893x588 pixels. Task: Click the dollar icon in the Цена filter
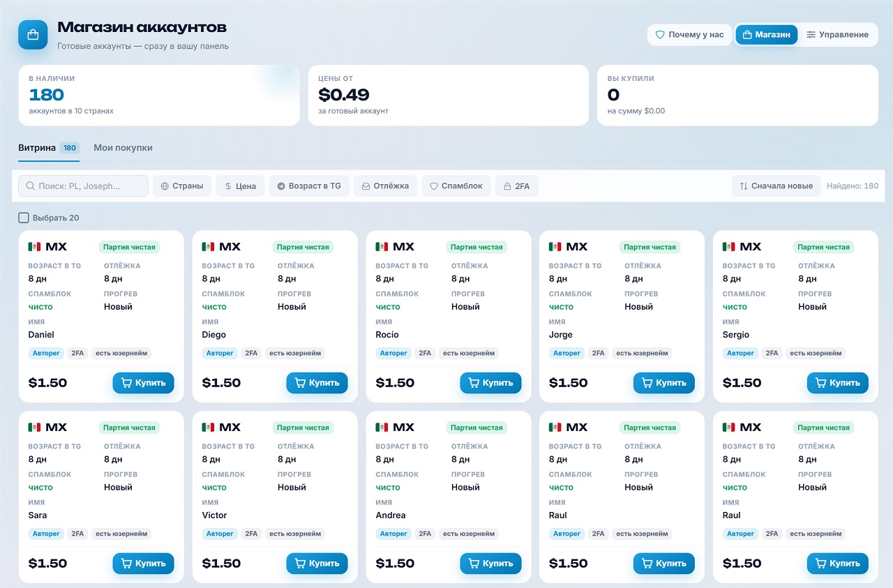tap(228, 186)
